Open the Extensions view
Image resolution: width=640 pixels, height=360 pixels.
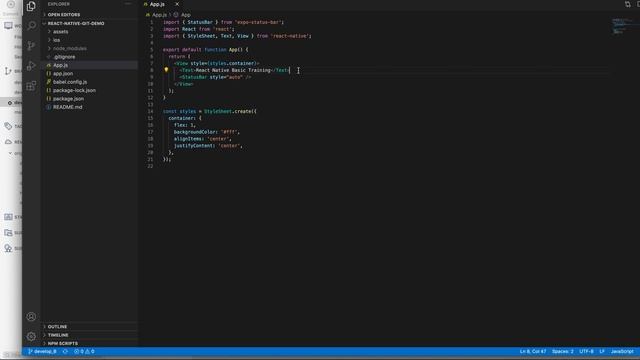point(31,86)
